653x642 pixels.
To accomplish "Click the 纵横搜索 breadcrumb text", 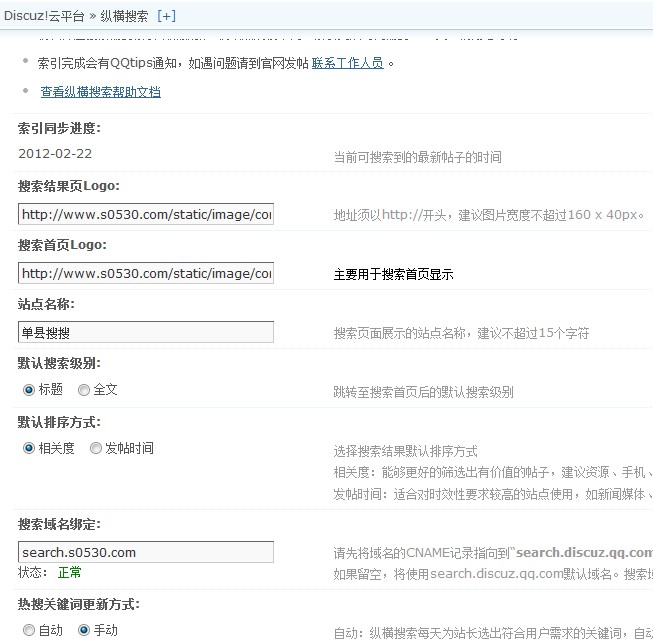I will pos(125,16).
